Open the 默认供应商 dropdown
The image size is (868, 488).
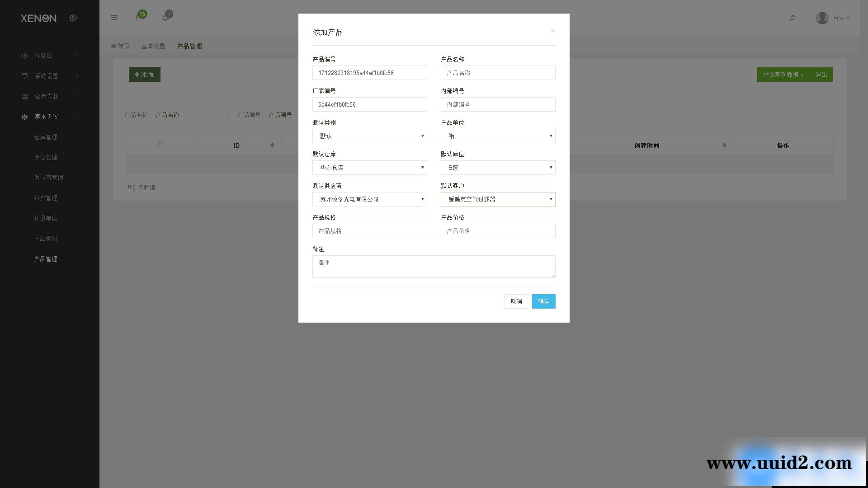369,199
